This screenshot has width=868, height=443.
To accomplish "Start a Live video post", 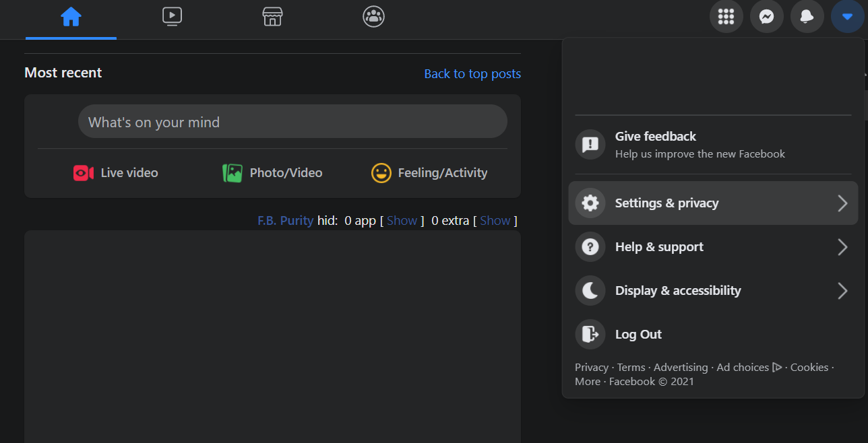I will coord(116,173).
